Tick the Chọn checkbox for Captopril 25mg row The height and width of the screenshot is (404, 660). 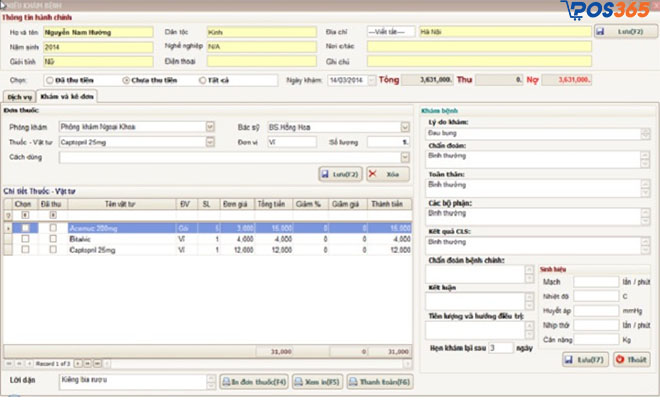tap(24, 249)
